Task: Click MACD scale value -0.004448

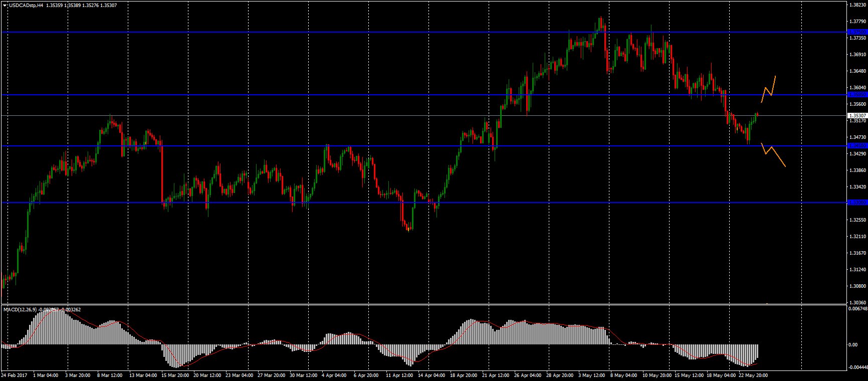Action: point(857,368)
